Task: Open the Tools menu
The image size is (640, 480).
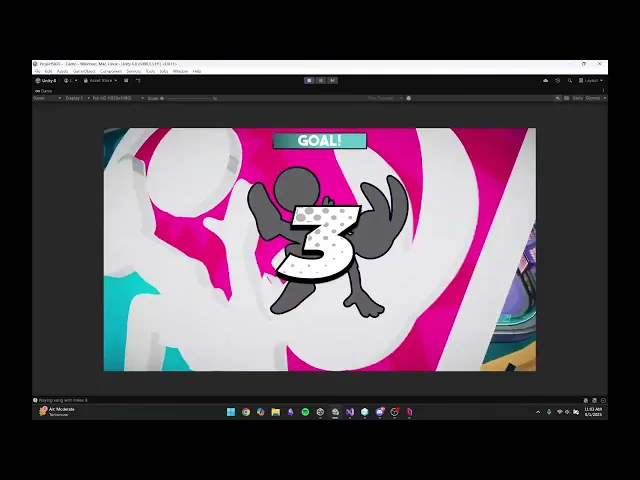Action: [x=150, y=71]
